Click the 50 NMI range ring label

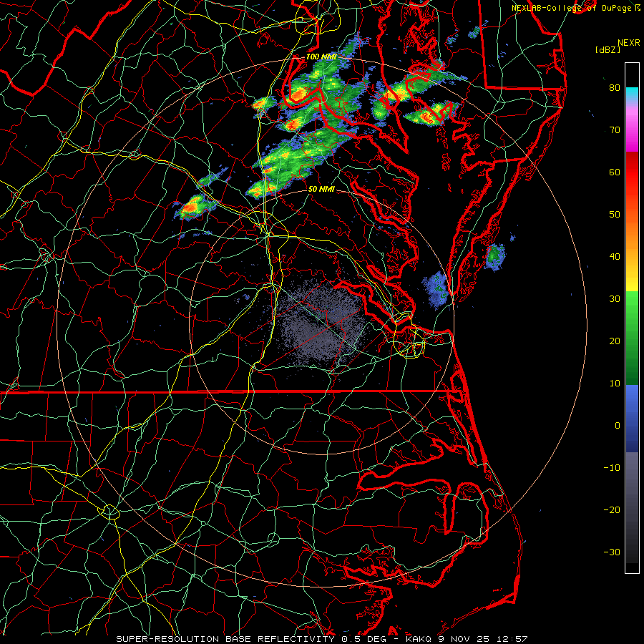pos(321,190)
